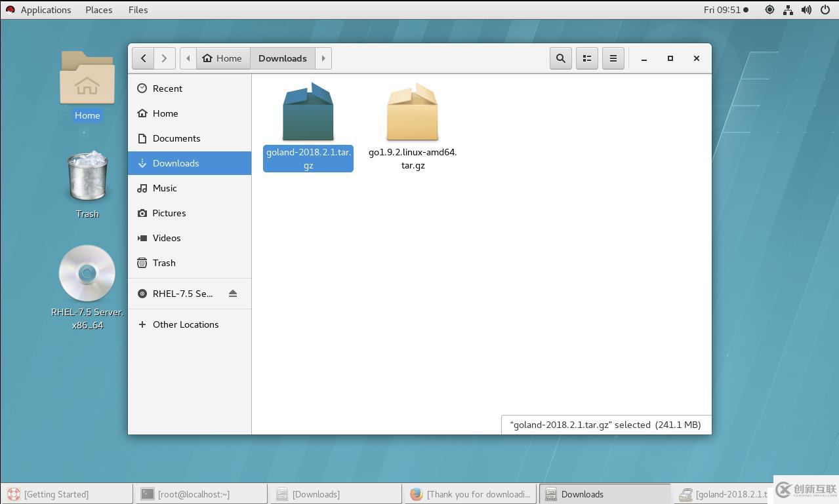Open Other Locations in the sidebar
Image resolution: width=839 pixels, height=504 pixels.
(x=190, y=324)
